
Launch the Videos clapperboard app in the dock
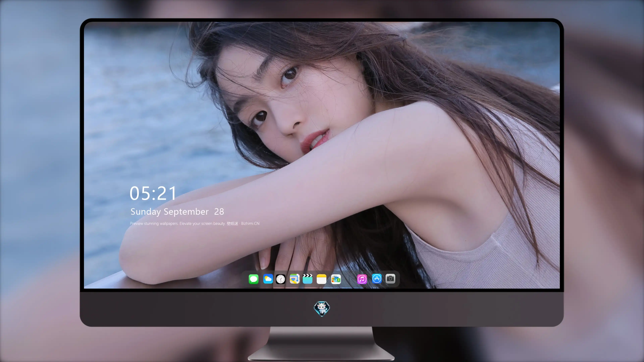[x=308, y=279]
